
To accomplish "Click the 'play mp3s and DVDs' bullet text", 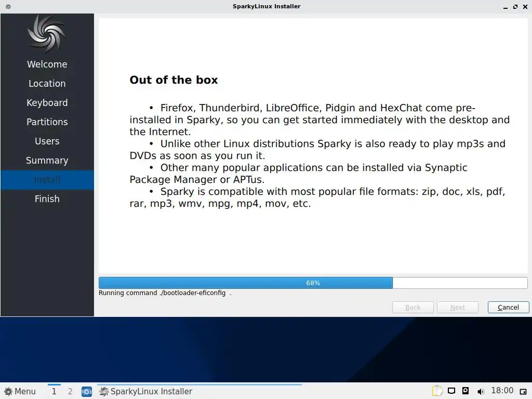I will pos(317,150).
